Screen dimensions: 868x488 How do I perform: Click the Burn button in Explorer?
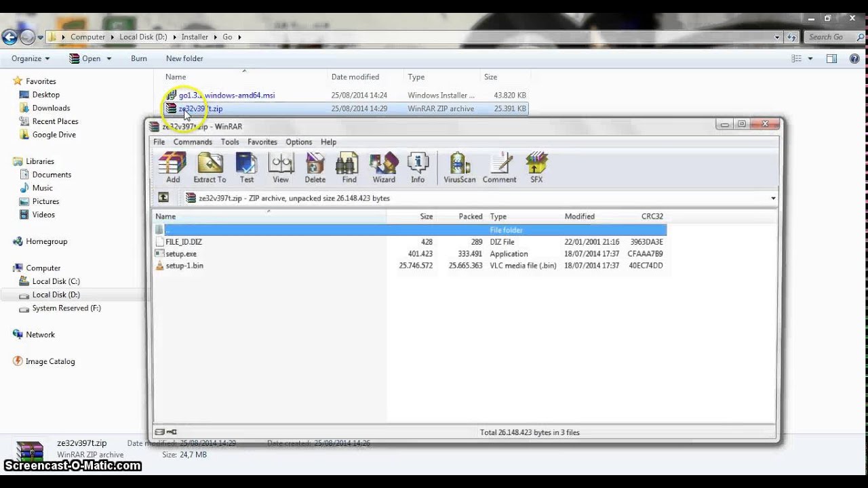tap(138, 59)
